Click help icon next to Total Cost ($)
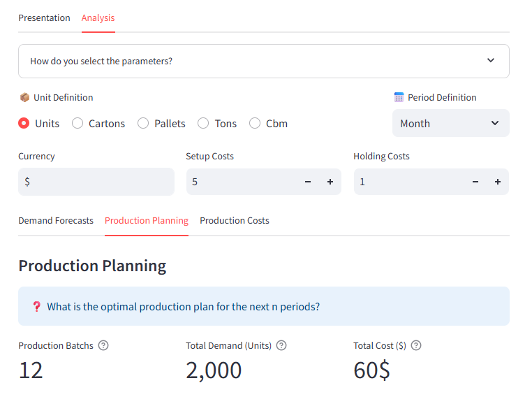 coord(416,345)
